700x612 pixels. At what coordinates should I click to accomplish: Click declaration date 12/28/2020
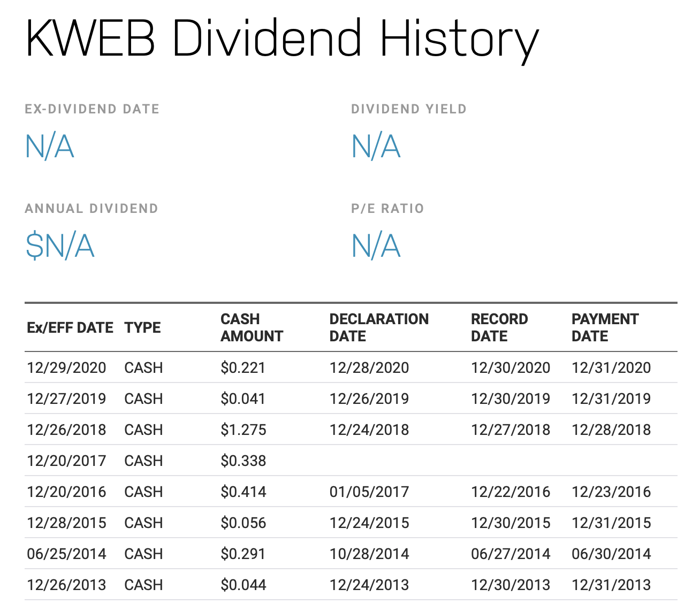pyautogui.click(x=369, y=368)
